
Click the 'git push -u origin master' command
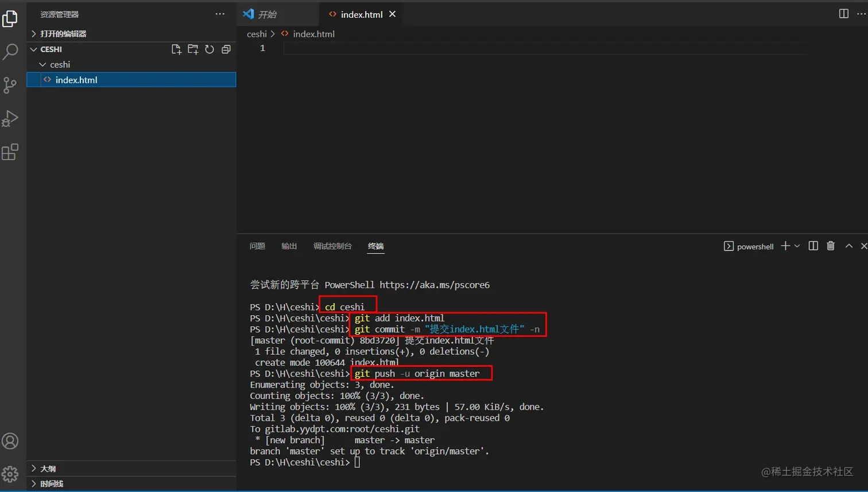tap(417, 374)
